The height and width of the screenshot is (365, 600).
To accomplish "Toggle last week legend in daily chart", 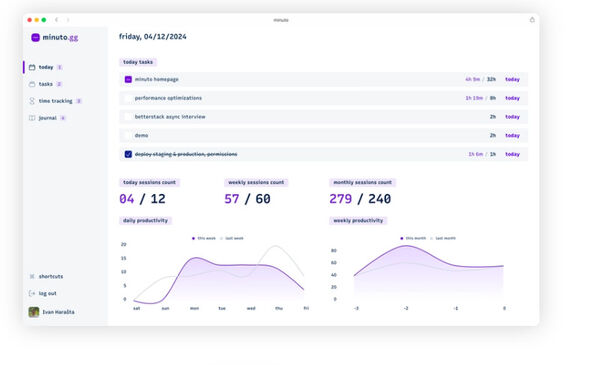I will (x=232, y=238).
